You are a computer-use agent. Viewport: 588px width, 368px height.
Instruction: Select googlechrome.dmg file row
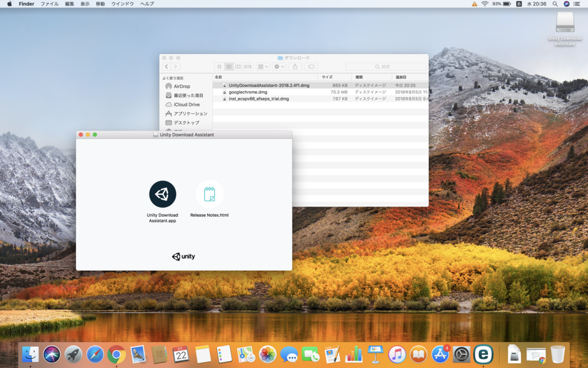320,92
